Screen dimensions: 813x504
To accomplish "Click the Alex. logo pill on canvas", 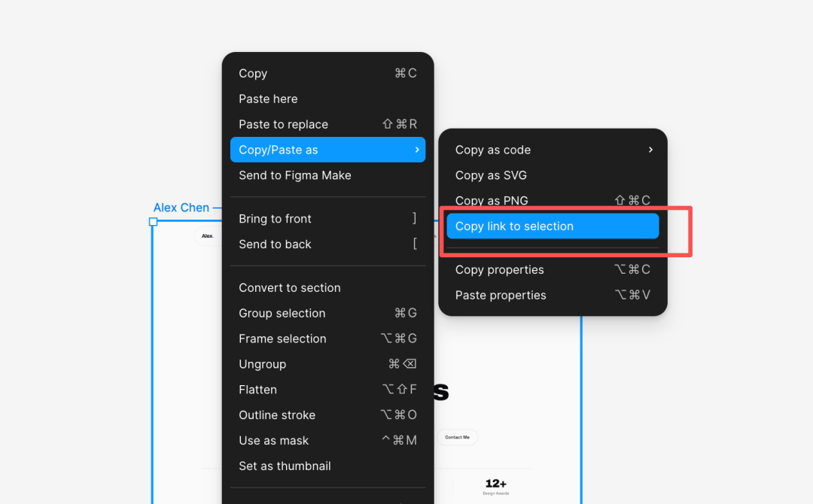I will pyautogui.click(x=208, y=235).
